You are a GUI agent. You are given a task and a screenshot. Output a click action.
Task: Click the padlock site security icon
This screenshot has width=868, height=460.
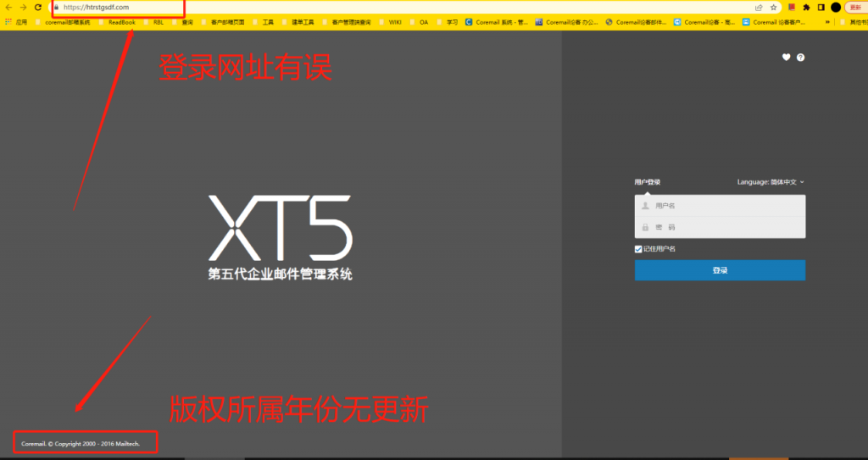(x=57, y=7)
